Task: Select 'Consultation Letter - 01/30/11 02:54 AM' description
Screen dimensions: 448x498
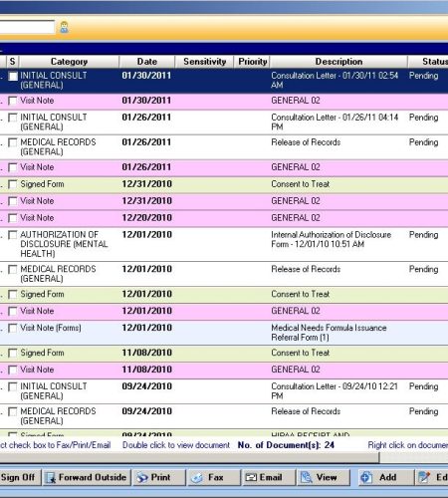Action: [x=335, y=81]
